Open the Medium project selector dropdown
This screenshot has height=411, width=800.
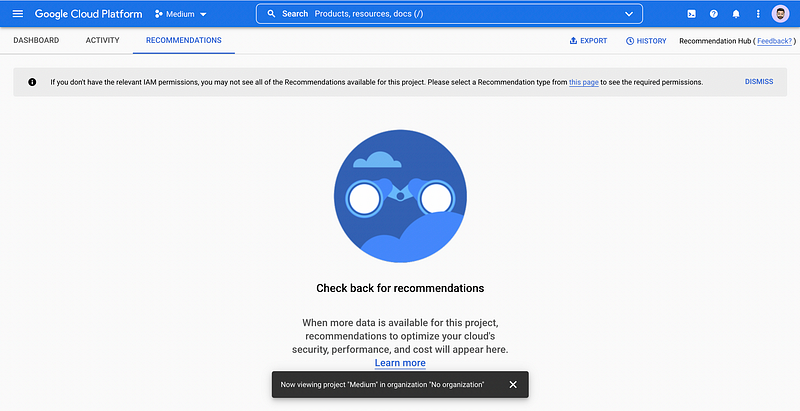point(181,14)
